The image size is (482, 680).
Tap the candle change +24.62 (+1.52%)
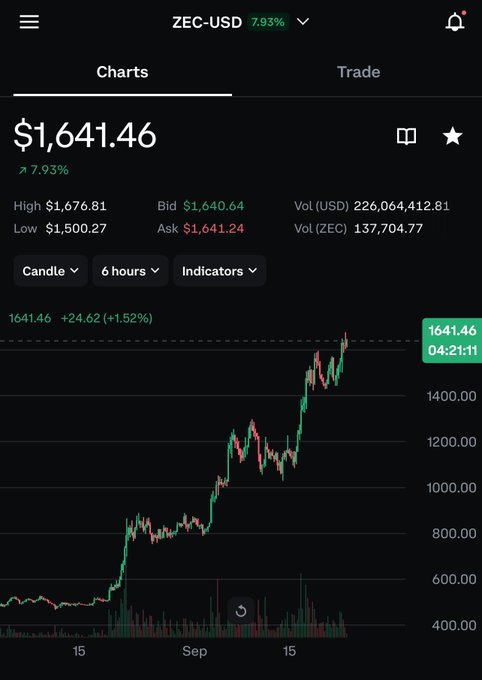(107, 318)
